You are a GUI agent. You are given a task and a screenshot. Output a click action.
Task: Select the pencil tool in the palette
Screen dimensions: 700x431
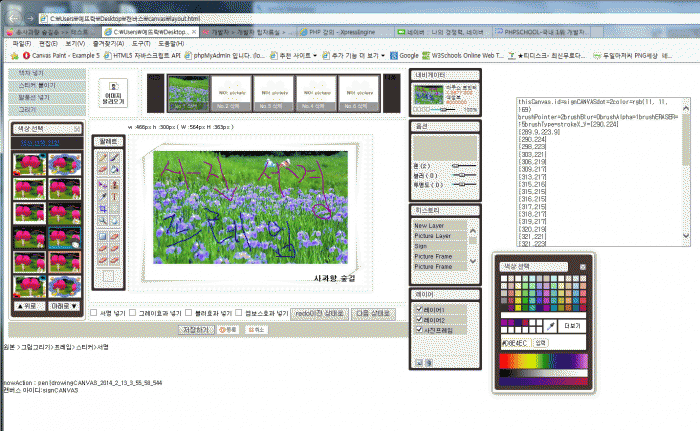pos(103,158)
